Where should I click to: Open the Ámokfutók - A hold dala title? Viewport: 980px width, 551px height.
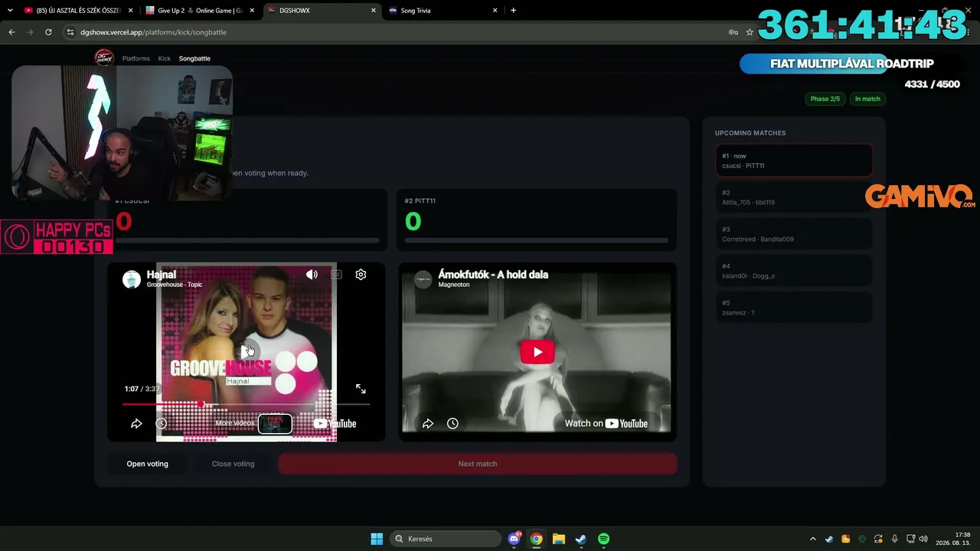[493, 274]
